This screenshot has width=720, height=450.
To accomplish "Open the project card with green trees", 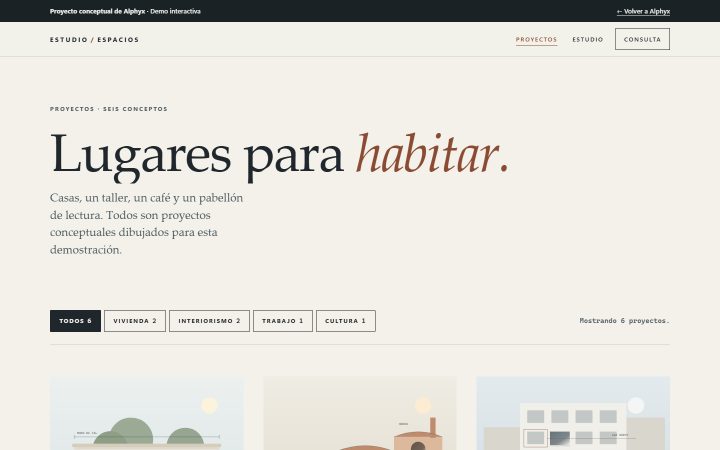I will click(147, 413).
